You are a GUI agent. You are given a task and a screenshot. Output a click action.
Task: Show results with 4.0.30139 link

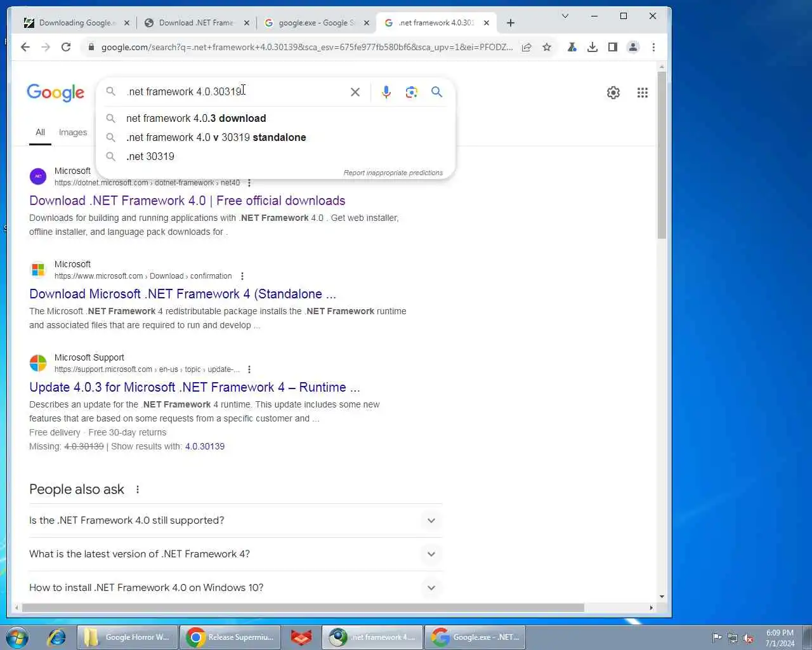(x=205, y=446)
